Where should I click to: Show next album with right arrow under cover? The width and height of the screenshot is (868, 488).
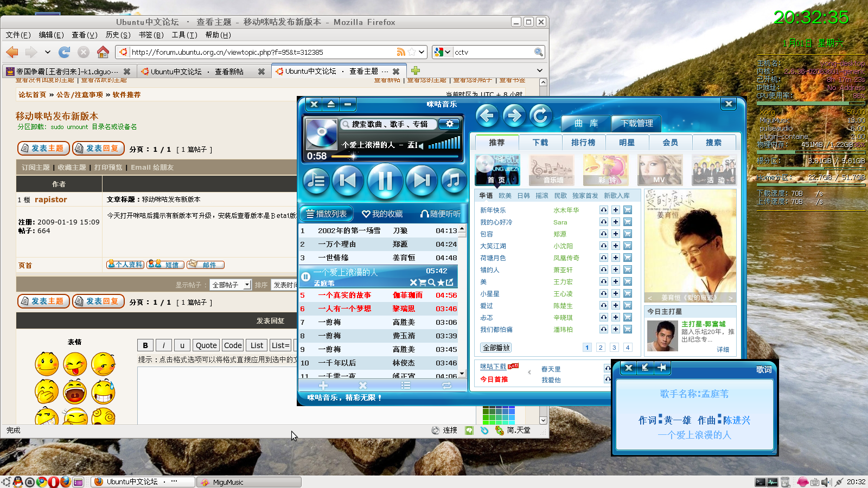[x=730, y=298]
